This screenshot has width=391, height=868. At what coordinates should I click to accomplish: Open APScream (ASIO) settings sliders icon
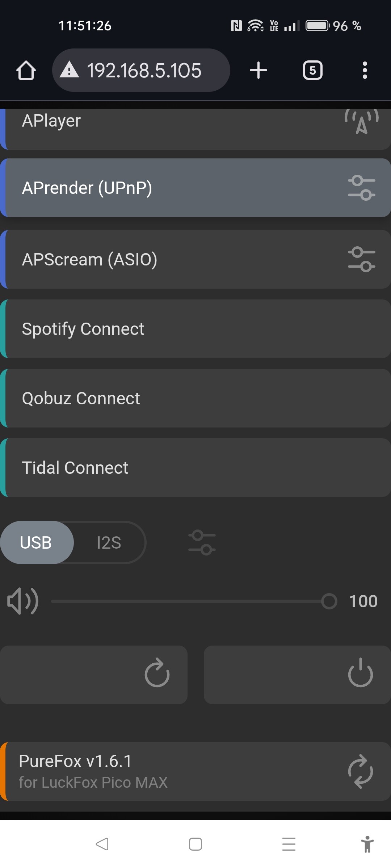coord(361,259)
